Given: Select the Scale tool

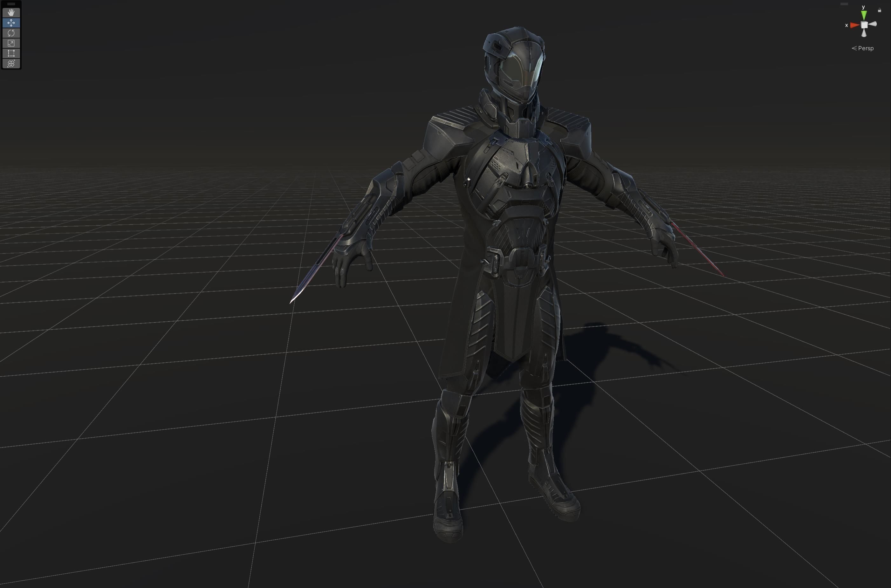Looking at the screenshot, I should coord(11,43).
